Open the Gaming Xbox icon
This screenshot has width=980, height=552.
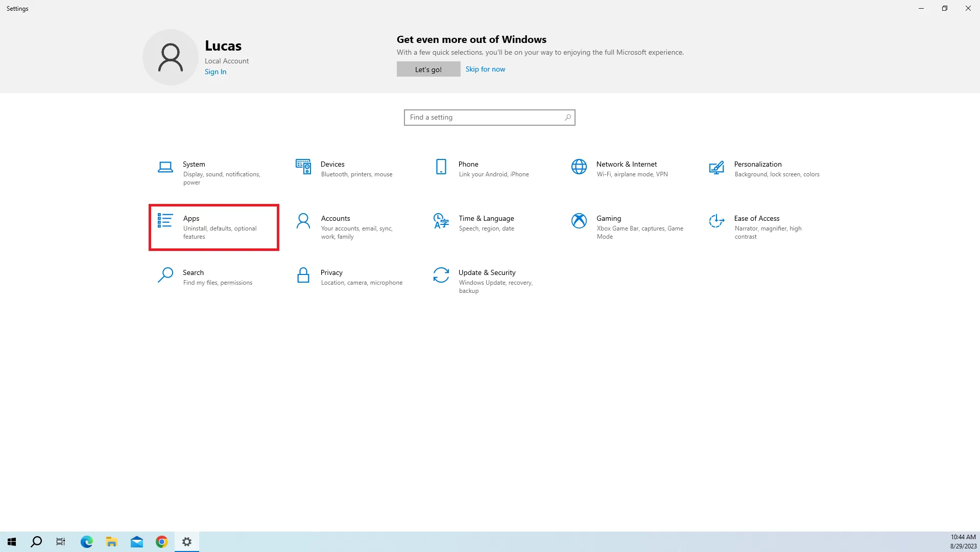(579, 221)
